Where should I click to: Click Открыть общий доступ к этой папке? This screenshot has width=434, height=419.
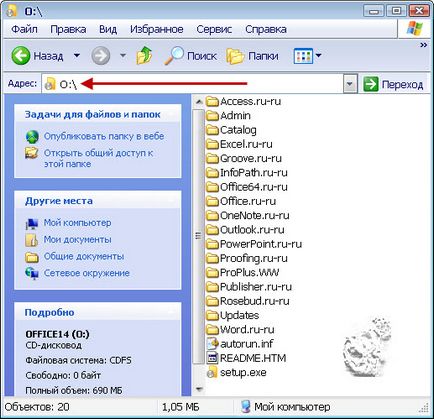tap(99, 158)
